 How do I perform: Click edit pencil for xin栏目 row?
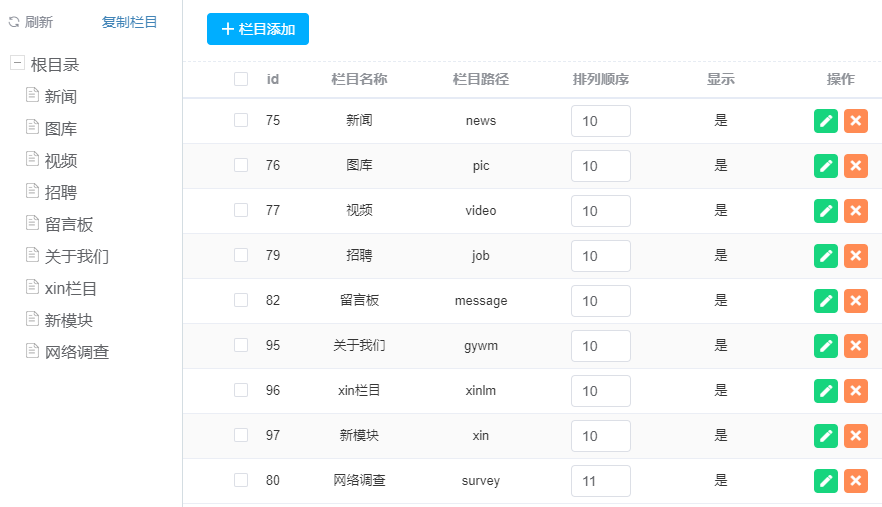826,391
